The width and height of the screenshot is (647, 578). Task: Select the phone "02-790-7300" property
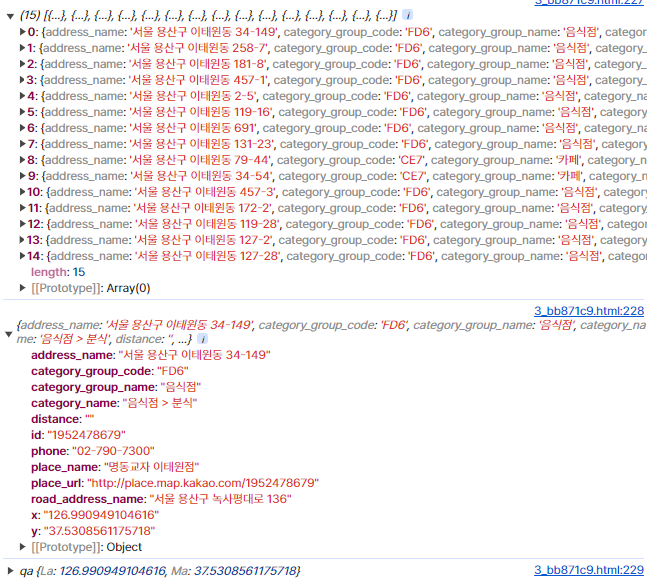(93, 451)
